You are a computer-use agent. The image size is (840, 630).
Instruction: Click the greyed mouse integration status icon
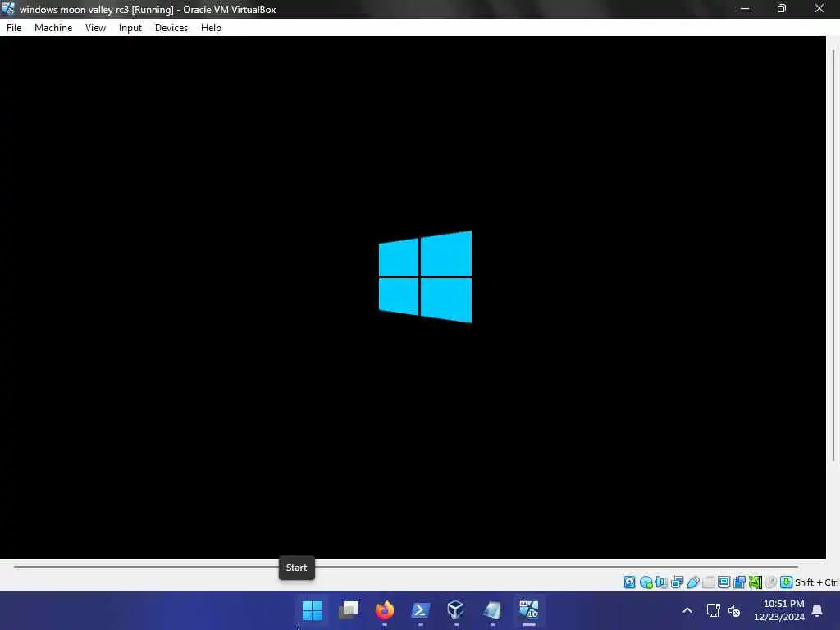click(771, 582)
